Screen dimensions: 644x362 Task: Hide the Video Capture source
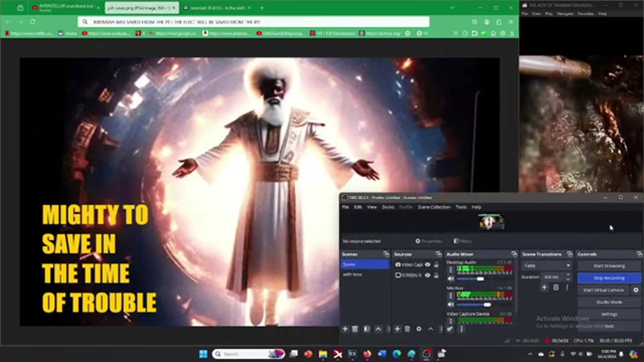[x=428, y=265]
